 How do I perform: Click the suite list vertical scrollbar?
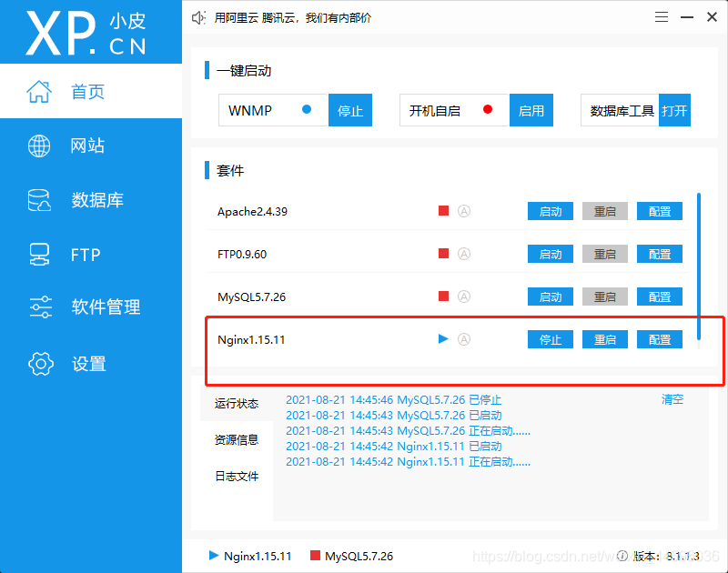point(699,266)
